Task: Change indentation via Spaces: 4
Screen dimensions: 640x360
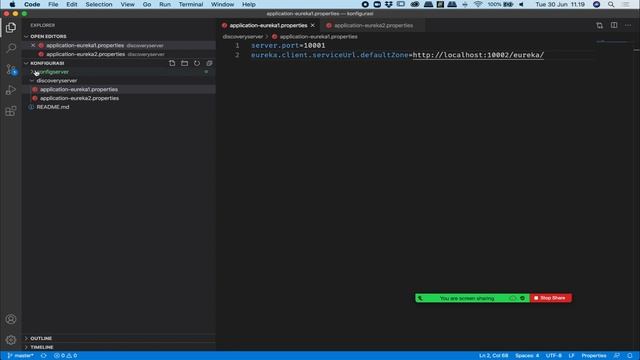Action: (x=527, y=356)
